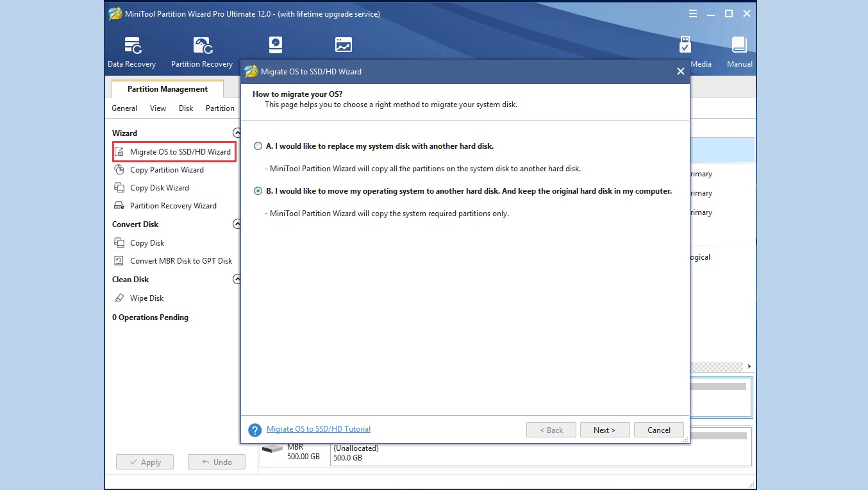
Task: Open Data Recovery tool
Action: (132, 53)
